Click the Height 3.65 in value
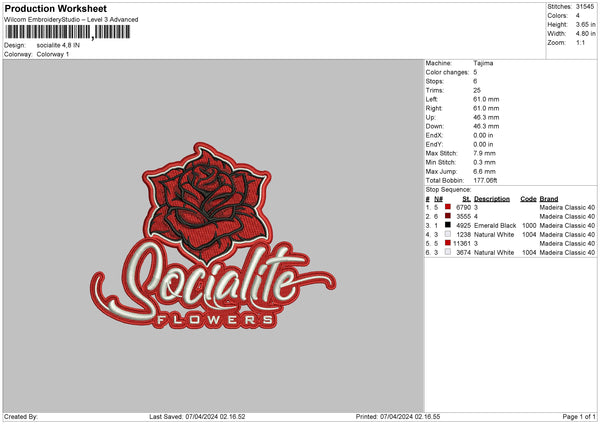 coord(585,24)
